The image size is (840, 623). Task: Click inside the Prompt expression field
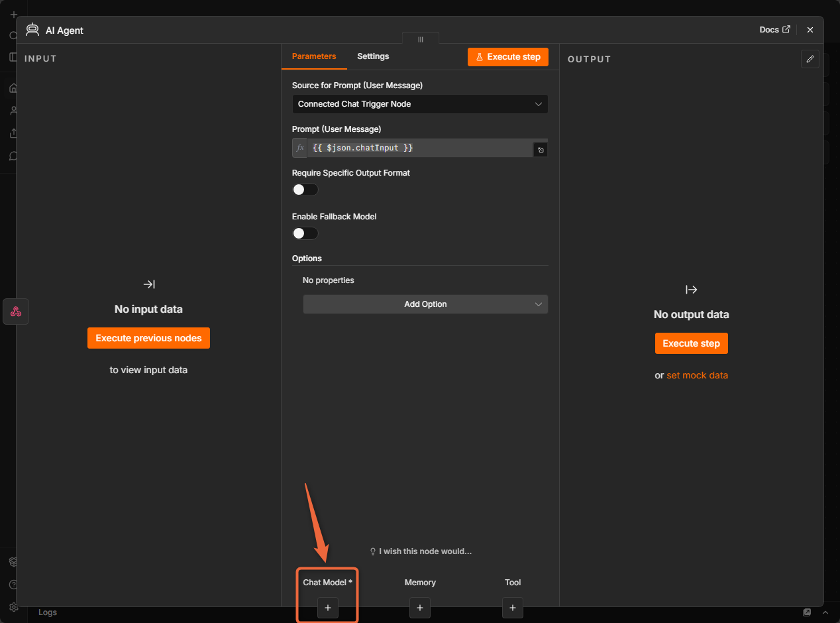pos(421,148)
